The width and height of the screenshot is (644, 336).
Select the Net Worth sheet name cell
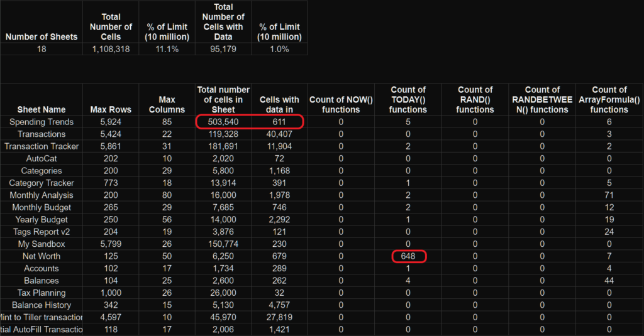coord(42,256)
